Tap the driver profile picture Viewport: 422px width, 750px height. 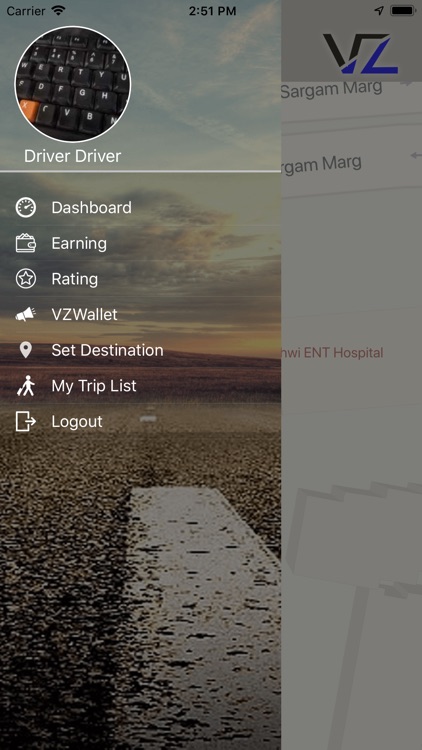click(x=73, y=84)
